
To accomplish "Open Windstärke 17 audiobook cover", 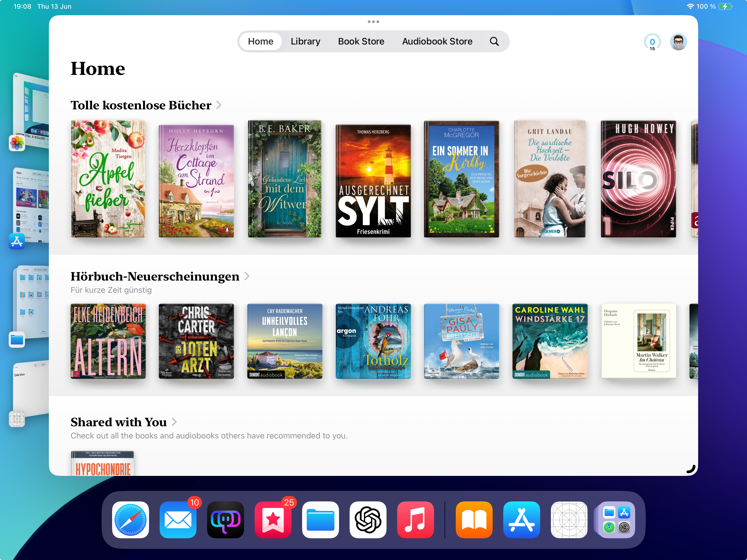I will (549, 341).
